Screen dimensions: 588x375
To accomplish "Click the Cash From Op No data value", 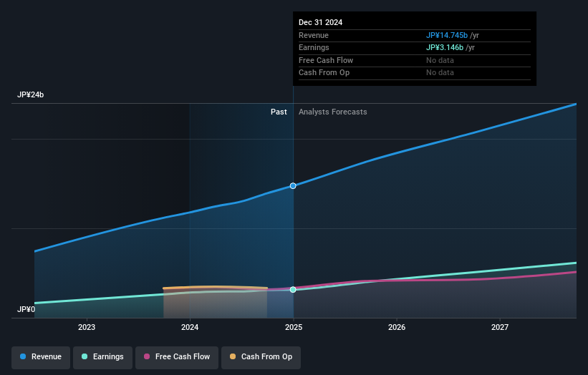I will click(440, 73).
